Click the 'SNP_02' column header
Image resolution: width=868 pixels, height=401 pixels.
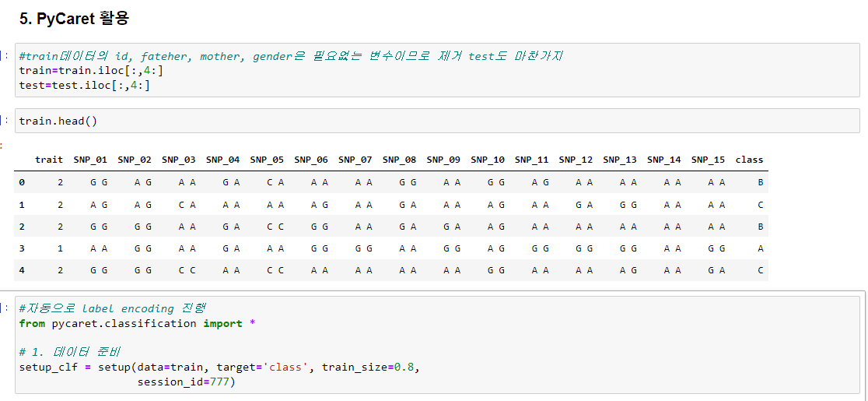[x=135, y=160]
